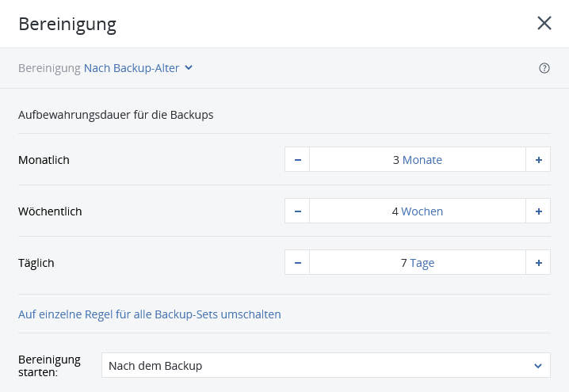Click the arrow in the Bereinigung starten dropdown
The height and width of the screenshot is (392, 569).
[x=538, y=366]
